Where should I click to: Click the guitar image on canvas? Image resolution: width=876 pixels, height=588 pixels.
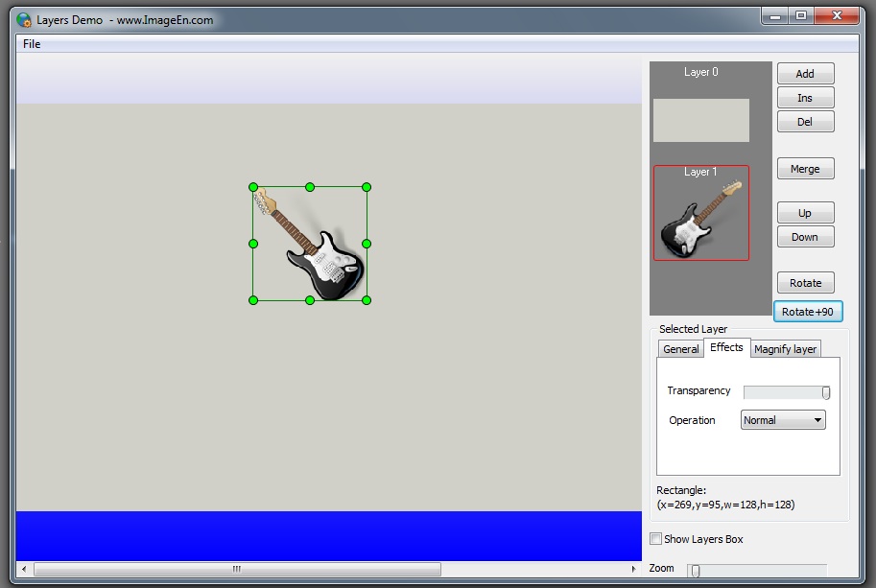[x=310, y=244]
